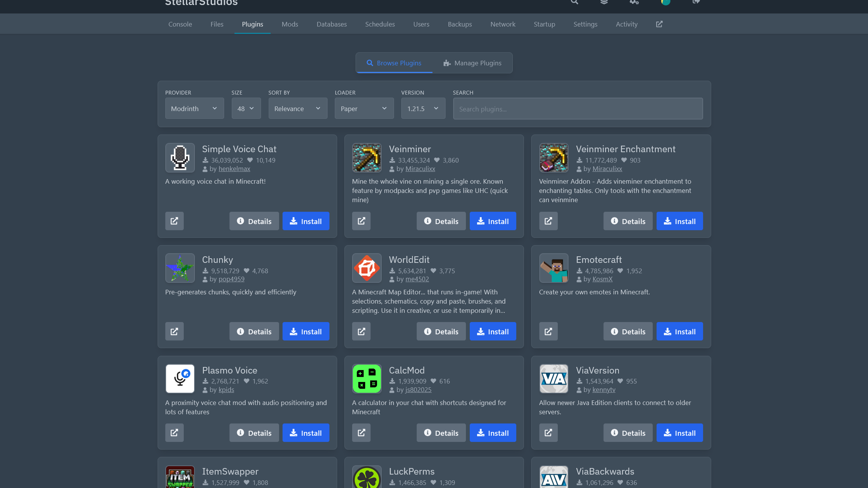This screenshot has height=488, width=868.
Task: Expand the Provider dropdown showing Modrinth
Action: pos(194,108)
